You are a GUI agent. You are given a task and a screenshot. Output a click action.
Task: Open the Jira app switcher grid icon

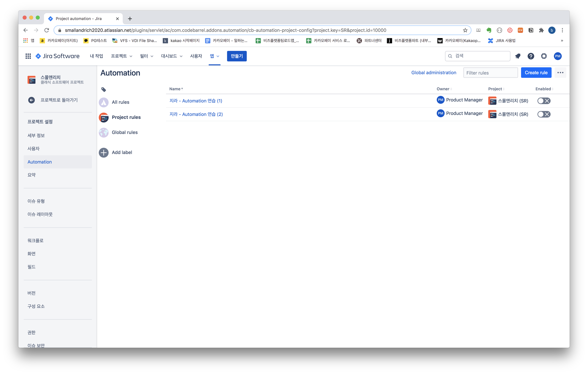(28, 56)
